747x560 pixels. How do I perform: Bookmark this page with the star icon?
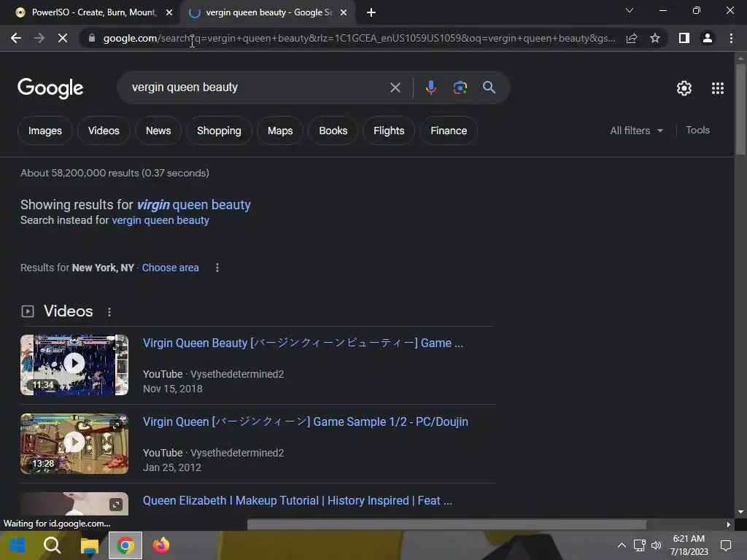[x=655, y=38]
